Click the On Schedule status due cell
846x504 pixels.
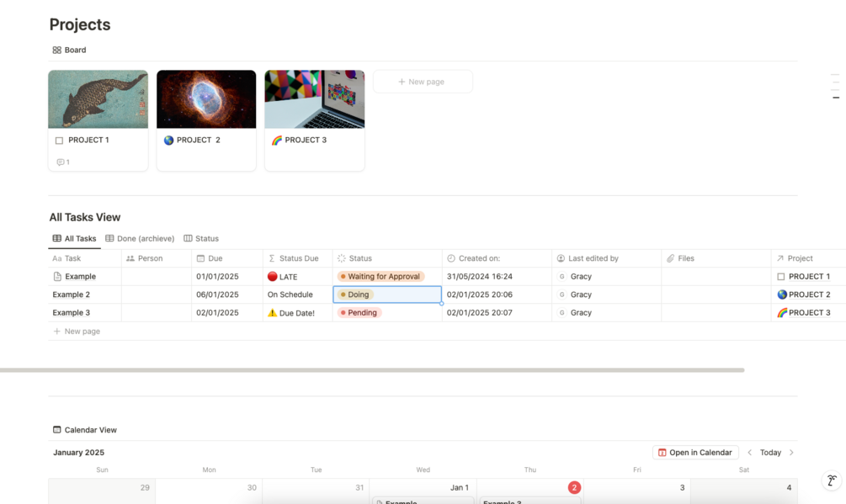coord(298,294)
